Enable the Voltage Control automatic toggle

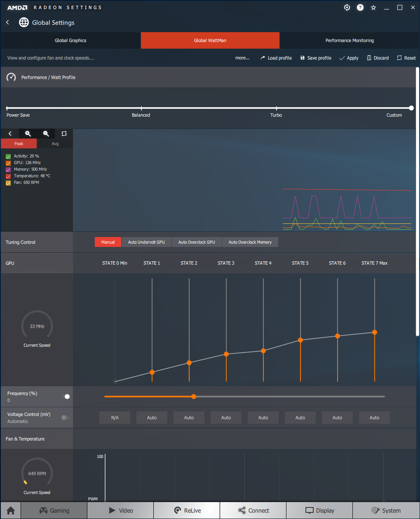[x=64, y=418]
